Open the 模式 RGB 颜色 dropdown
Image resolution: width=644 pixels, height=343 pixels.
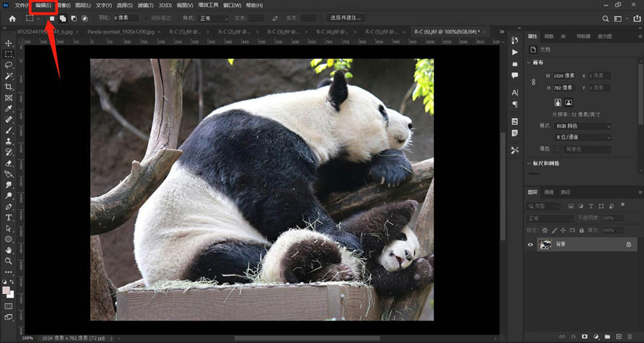point(582,126)
